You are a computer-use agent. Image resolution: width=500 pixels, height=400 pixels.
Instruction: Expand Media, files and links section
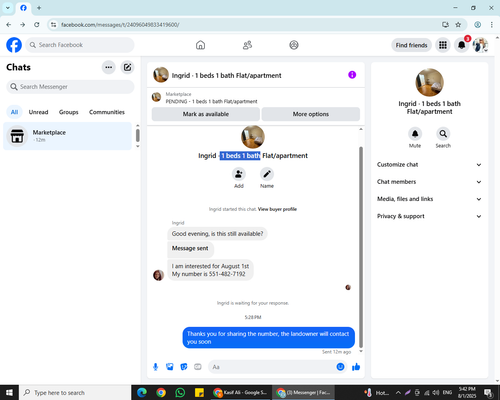tap(429, 199)
